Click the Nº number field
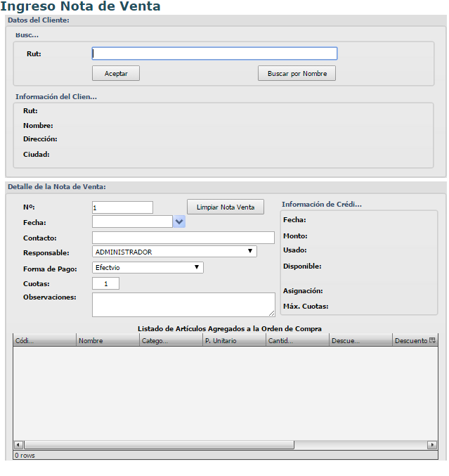The height and width of the screenshot is (476, 449). coord(122,207)
